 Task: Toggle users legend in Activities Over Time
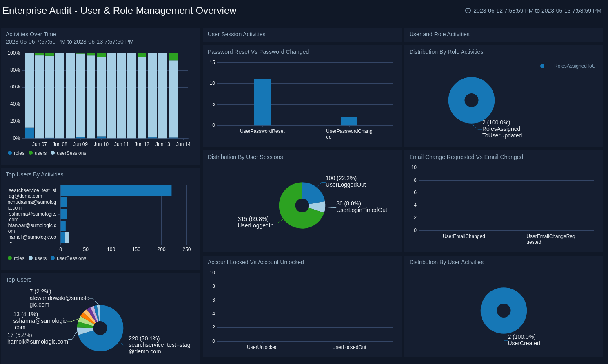click(37, 153)
